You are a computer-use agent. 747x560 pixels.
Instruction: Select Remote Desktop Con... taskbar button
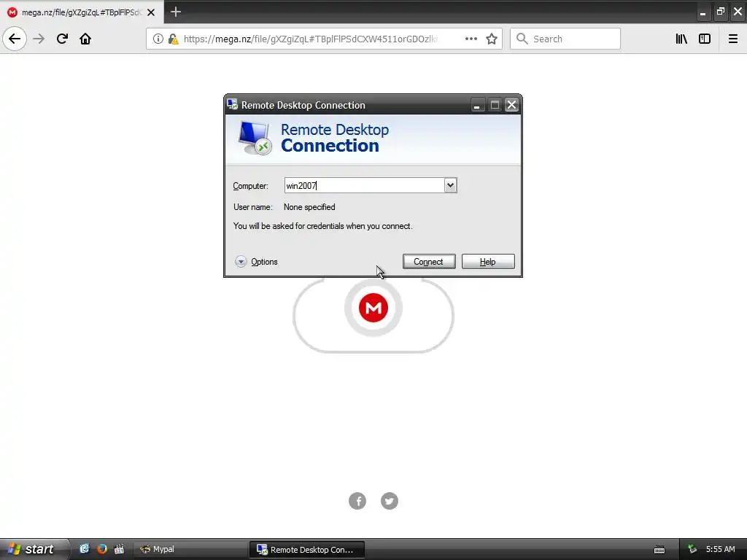307,550
